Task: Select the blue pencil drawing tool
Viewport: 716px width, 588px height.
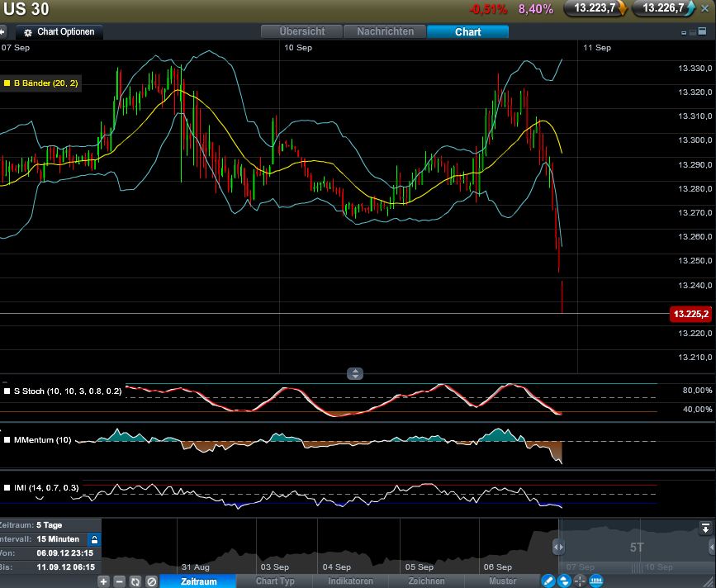Action: (548, 581)
